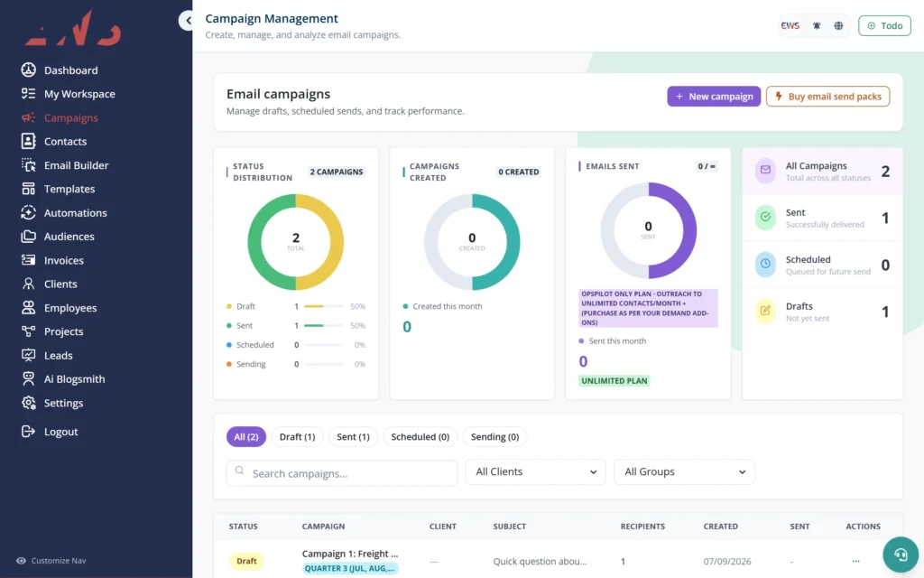Click the Settings gear icon
This screenshot has width=924, height=578.
pyautogui.click(x=28, y=403)
